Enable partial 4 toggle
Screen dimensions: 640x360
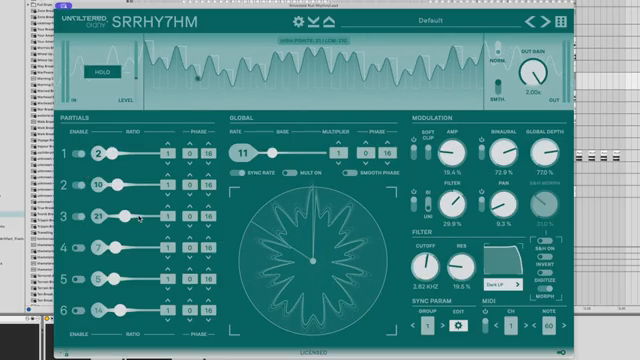78,248
